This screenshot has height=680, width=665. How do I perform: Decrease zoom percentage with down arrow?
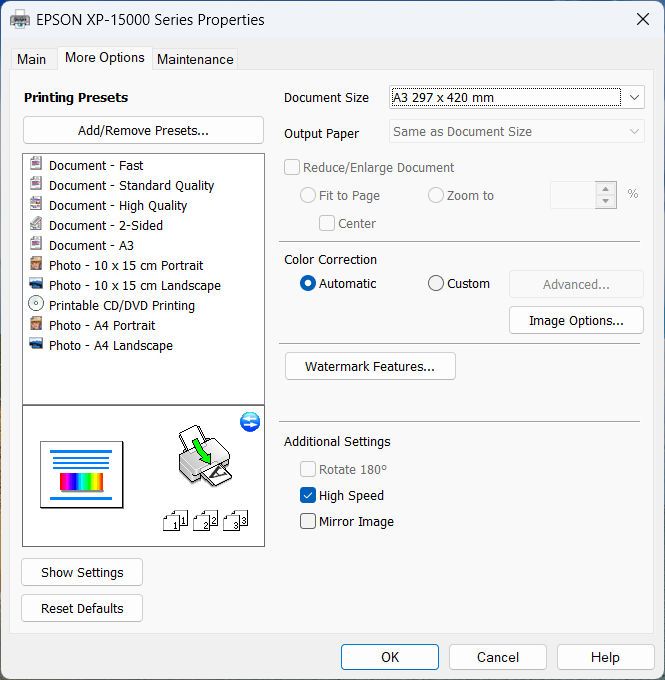point(606,201)
